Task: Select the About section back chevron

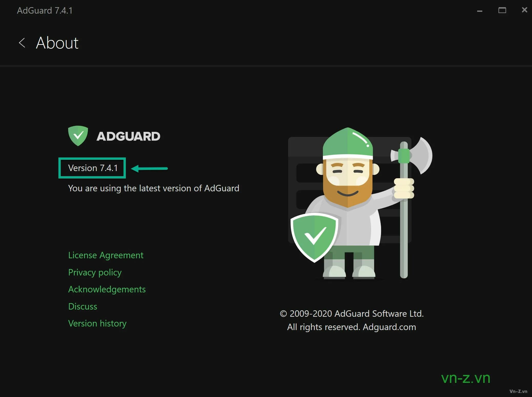Action: [x=21, y=42]
